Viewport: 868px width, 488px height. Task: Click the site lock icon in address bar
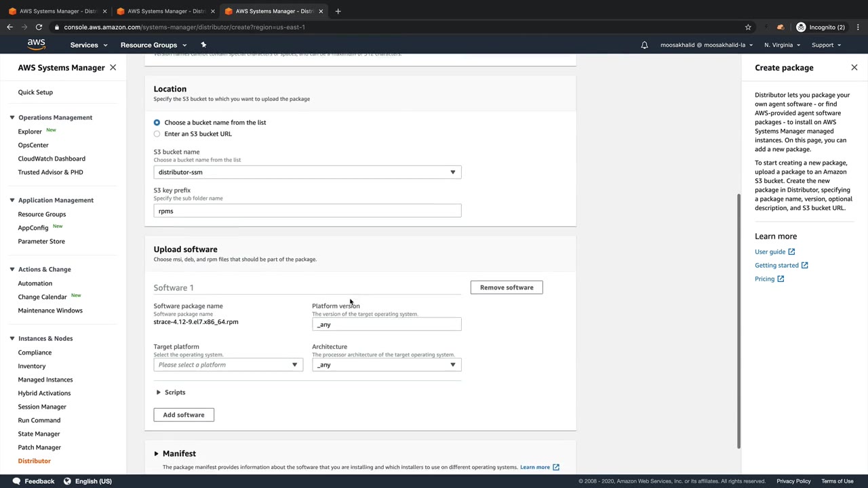tap(56, 27)
